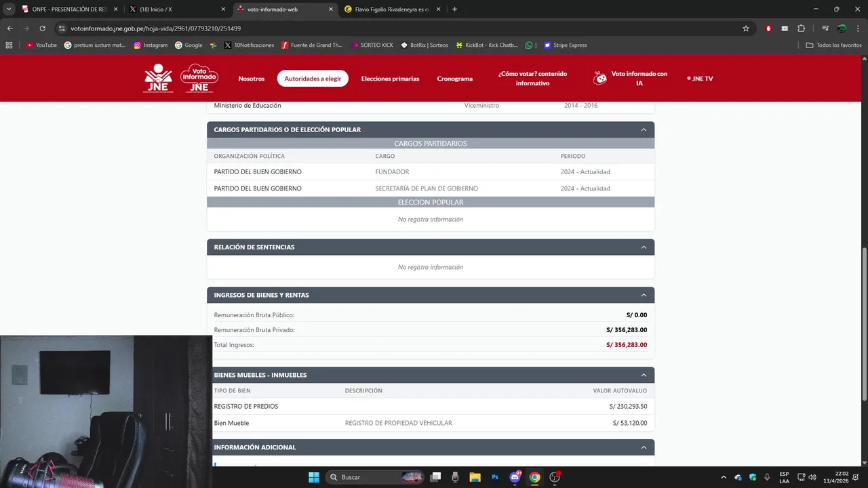
Task: Click the robot icon next to Voto informado con IA
Action: click(600, 79)
